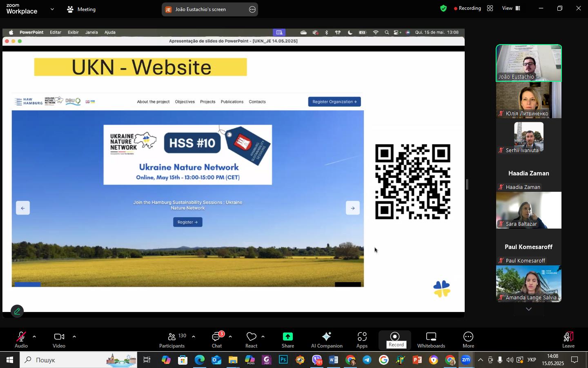Open Microsoft Edge from the taskbar
The height and width of the screenshot is (368, 588).
click(200, 360)
